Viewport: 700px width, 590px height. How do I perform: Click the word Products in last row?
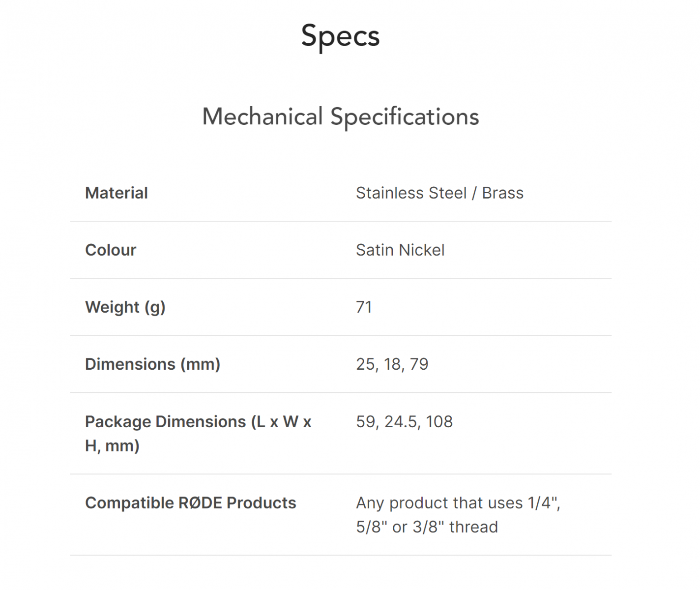point(262,502)
